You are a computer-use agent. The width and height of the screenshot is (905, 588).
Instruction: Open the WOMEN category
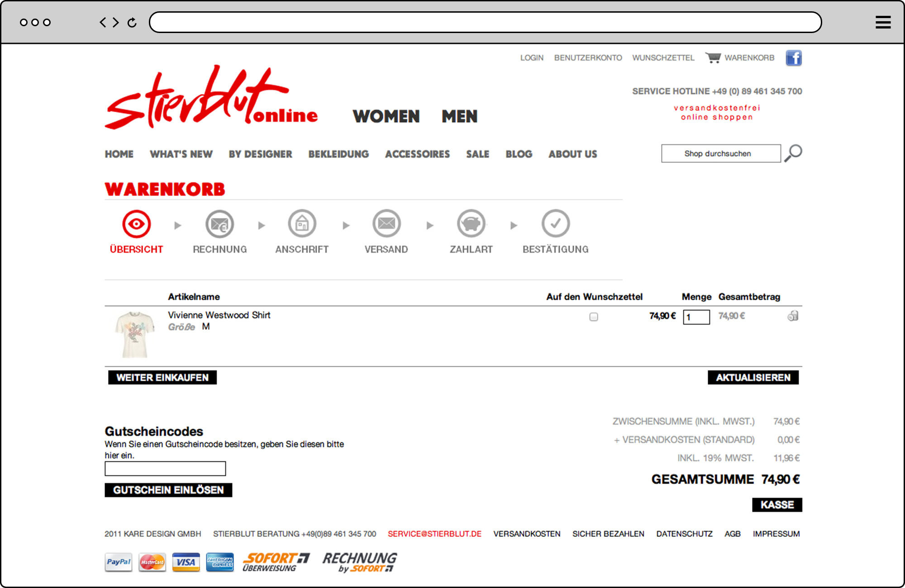tap(386, 116)
